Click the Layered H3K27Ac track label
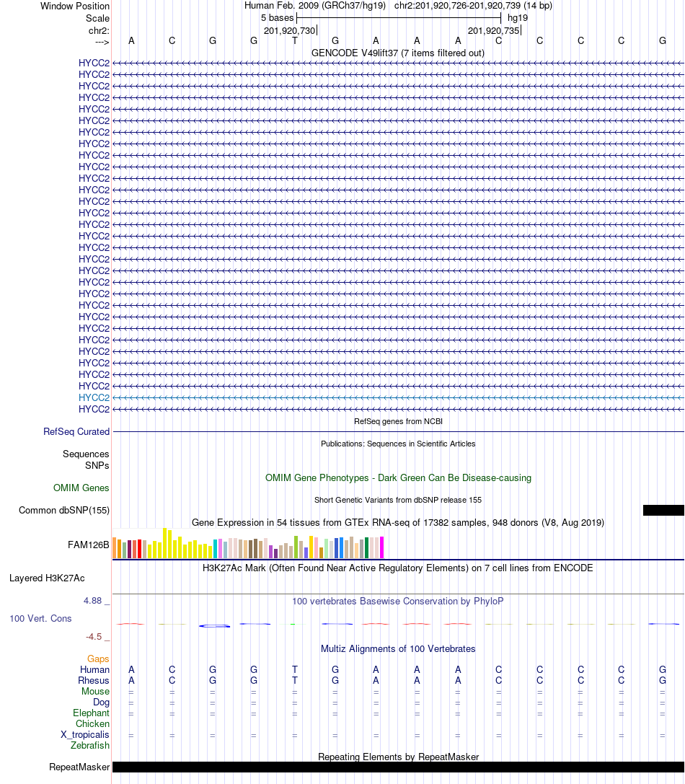685x784 pixels. pos(47,578)
